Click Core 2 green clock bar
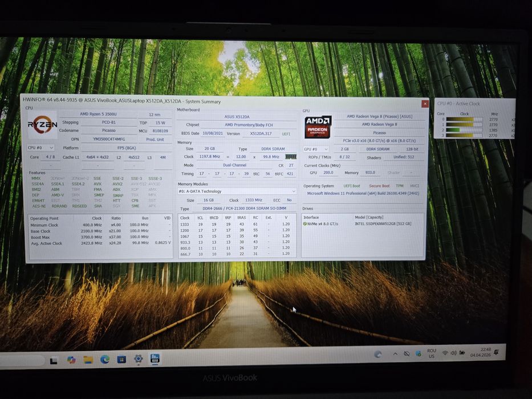532x399 pixels. click(x=464, y=130)
